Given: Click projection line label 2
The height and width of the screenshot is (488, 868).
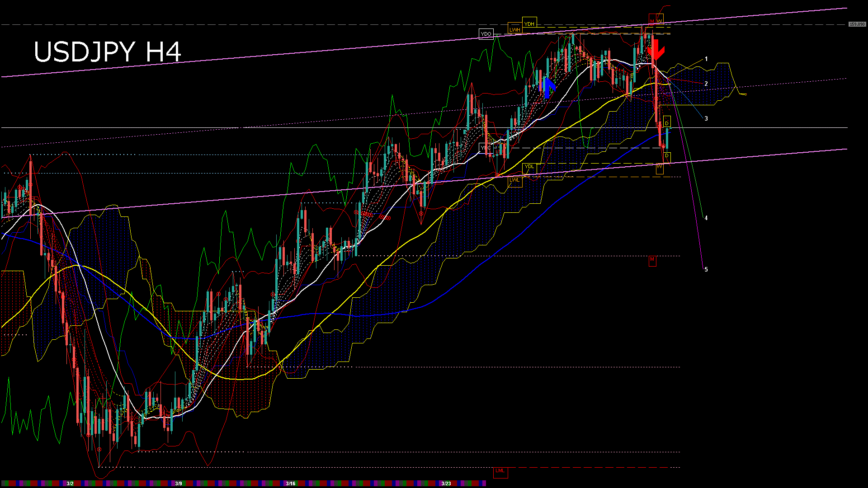Looking at the screenshot, I should click(706, 84).
